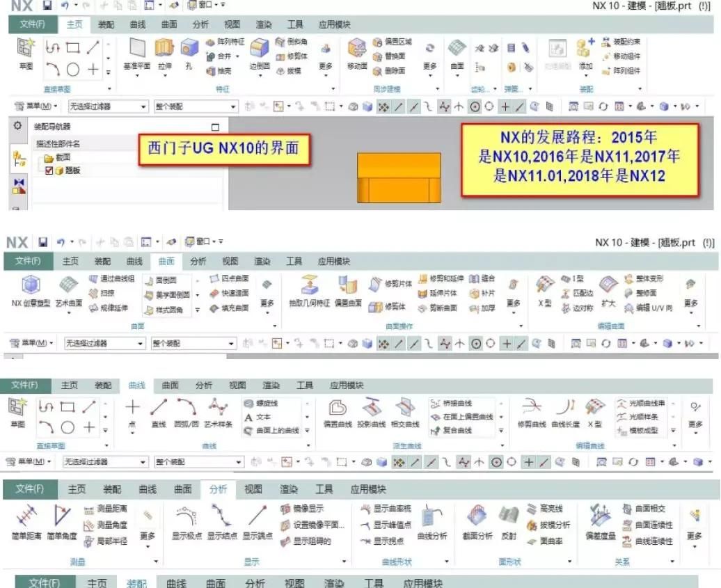Select the 螺旋线 helix tool
This screenshot has width=721, height=588.
[261, 403]
